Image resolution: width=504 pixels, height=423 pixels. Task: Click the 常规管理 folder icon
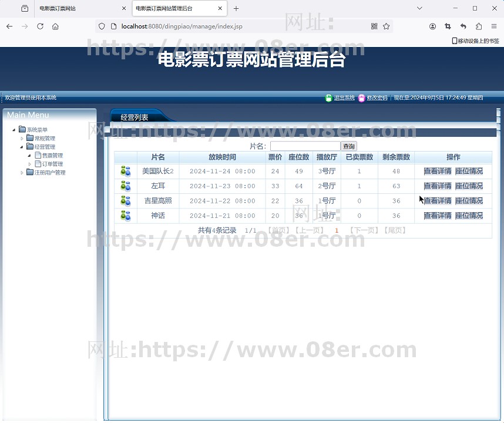(x=30, y=138)
